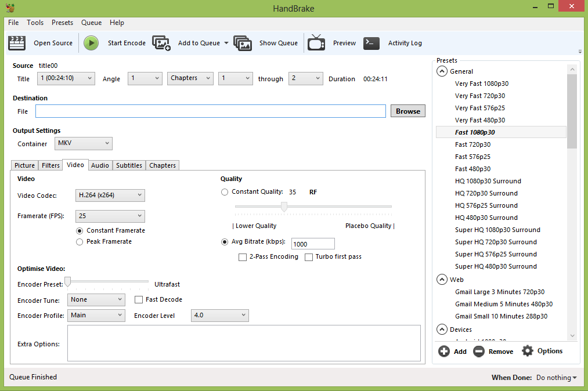Viewport: 588px width, 391px height.
Task: Tick the Turbo first pass checkbox
Action: [309, 257]
